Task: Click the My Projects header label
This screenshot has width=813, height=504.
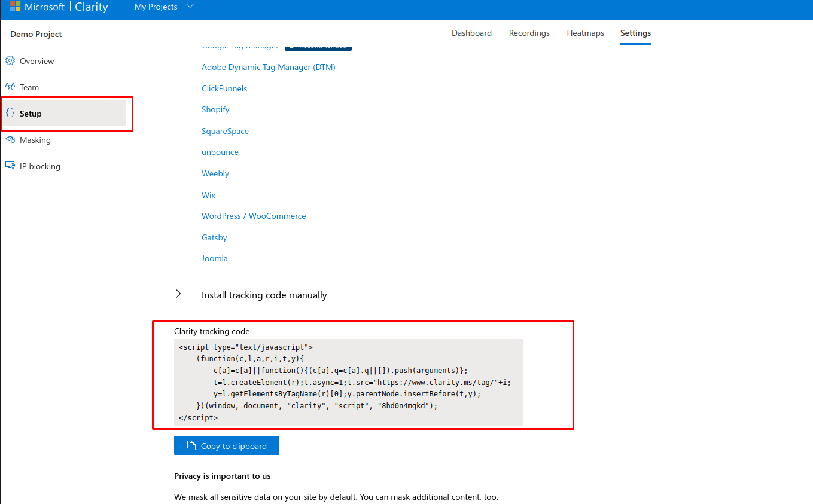Action: (x=156, y=7)
